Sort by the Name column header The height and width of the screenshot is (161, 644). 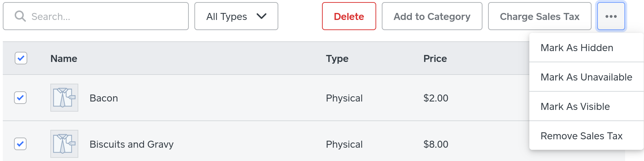64,58
